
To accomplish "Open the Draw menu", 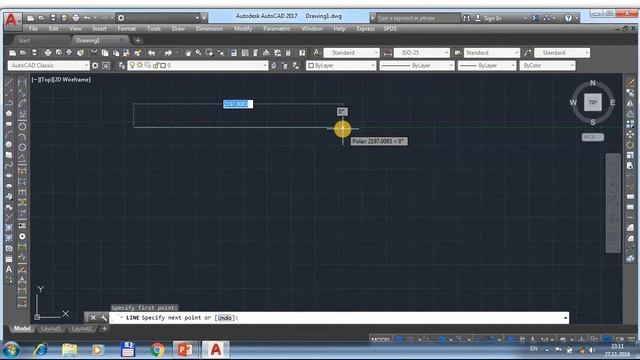I will [x=178, y=29].
